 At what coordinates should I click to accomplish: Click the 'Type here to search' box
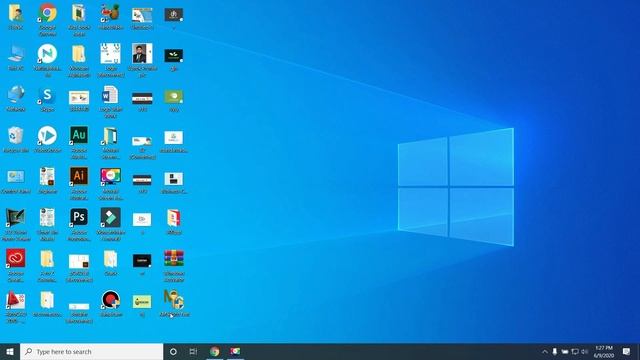(91, 351)
